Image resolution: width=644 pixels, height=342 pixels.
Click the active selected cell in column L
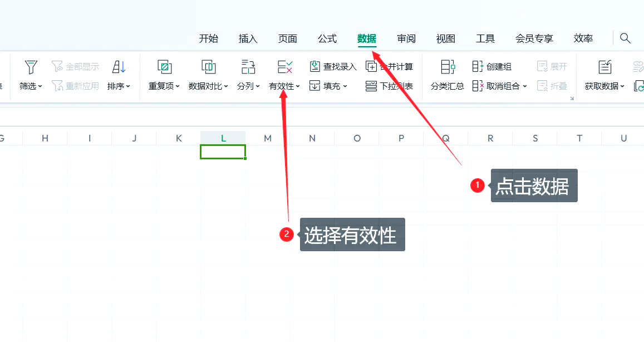[x=223, y=152]
